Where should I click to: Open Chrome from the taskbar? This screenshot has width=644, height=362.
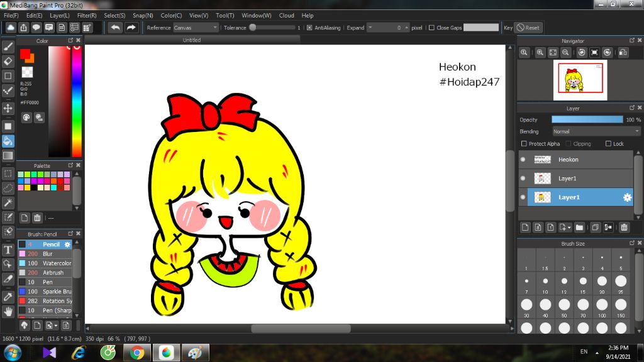[136, 353]
